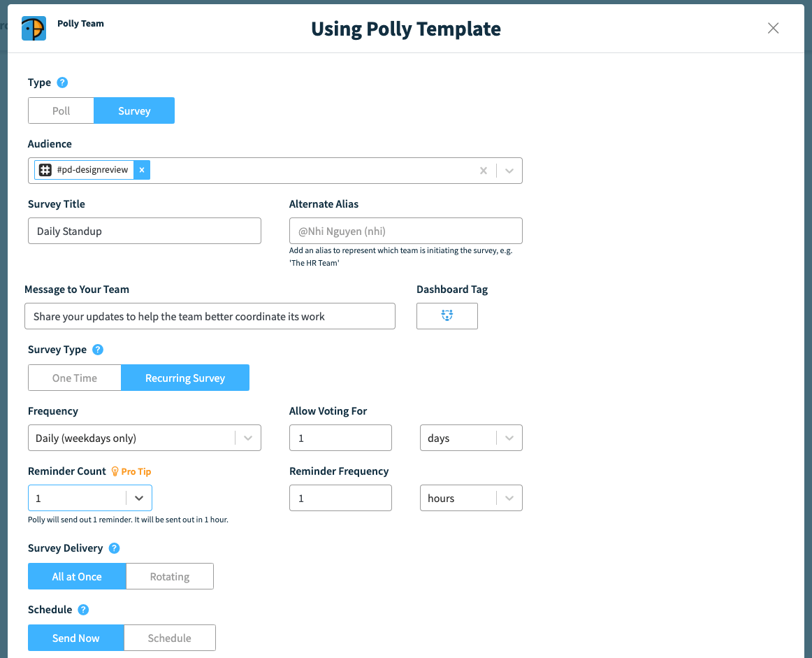Click into the Survey Title field
Screen dimensions: 812x658
(x=145, y=231)
